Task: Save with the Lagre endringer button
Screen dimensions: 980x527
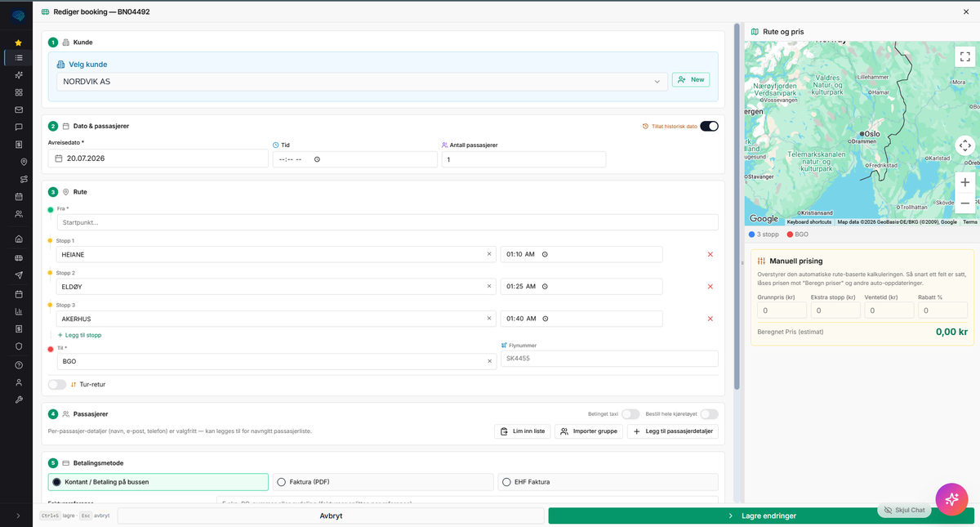Action: tap(761, 516)
